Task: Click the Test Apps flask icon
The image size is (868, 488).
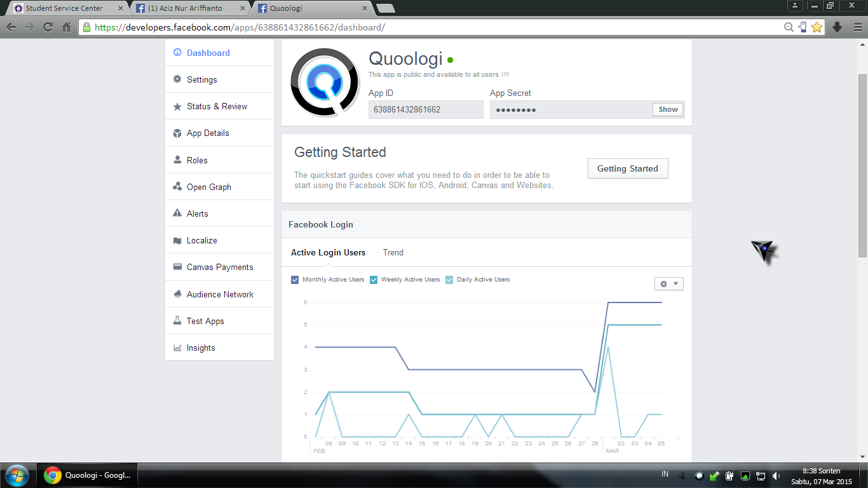Action: click(177, 321)
